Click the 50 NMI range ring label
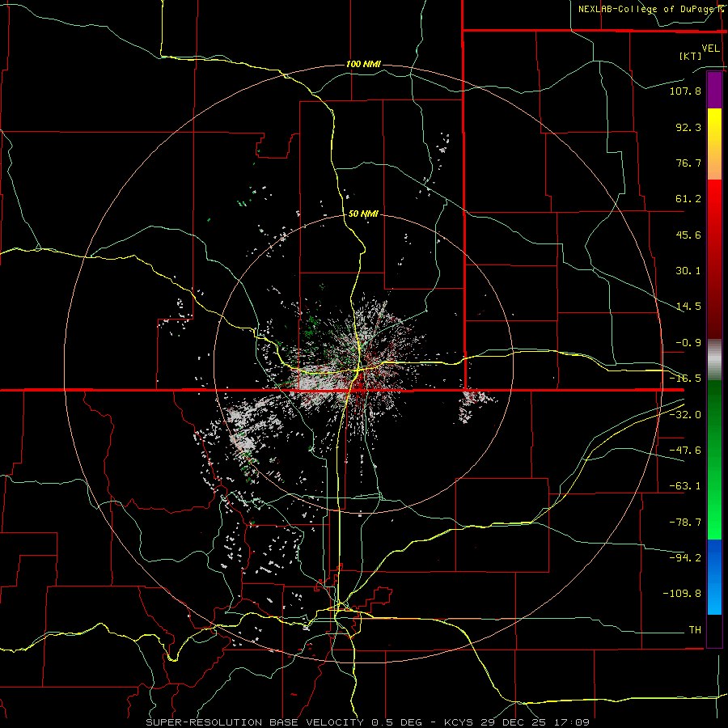This screenshot has width=728, height=728. pos(363,214)
